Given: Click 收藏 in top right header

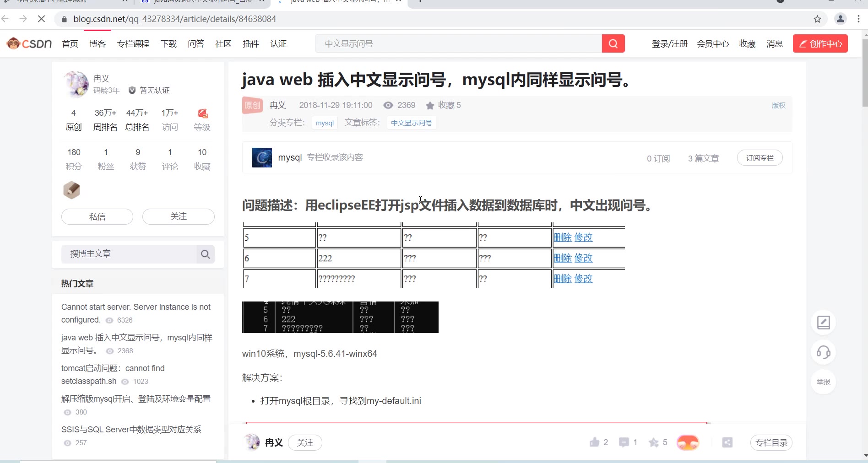Looking at the screenshot, I should [747, 43].
